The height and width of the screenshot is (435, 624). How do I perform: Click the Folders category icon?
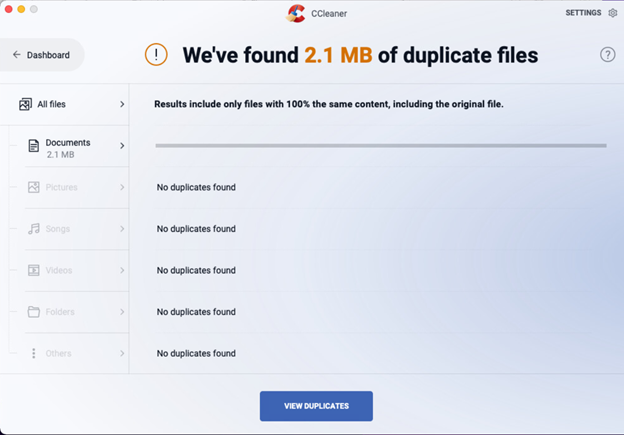pyautogui.click(x=34, y=312)
